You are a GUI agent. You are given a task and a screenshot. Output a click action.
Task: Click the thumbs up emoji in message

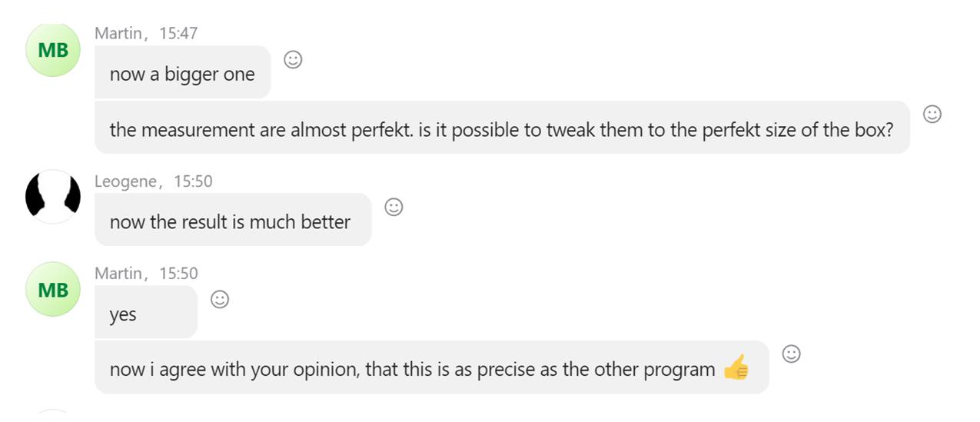(x=736, y=367)
